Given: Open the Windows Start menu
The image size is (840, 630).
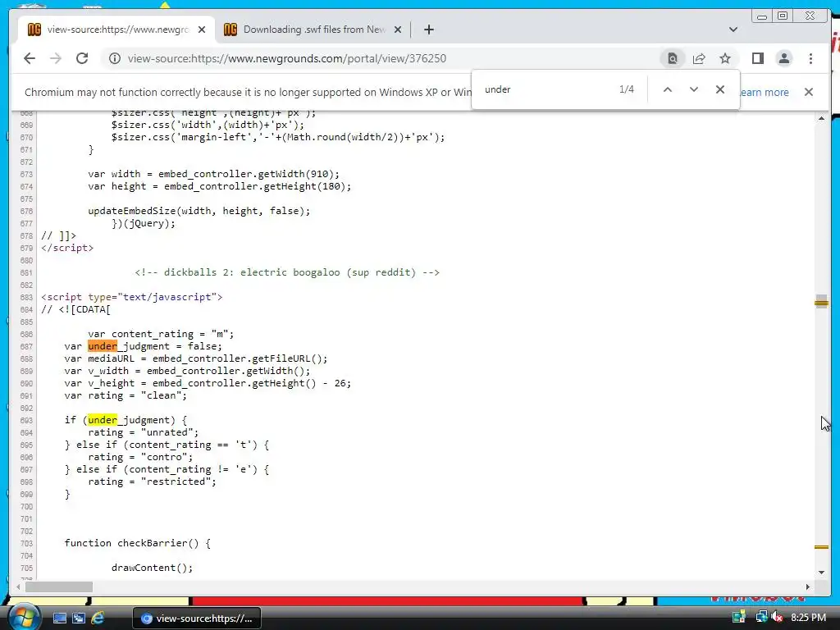Looking at the screenshot, I should pyautogui.click(x=24, y=618).
